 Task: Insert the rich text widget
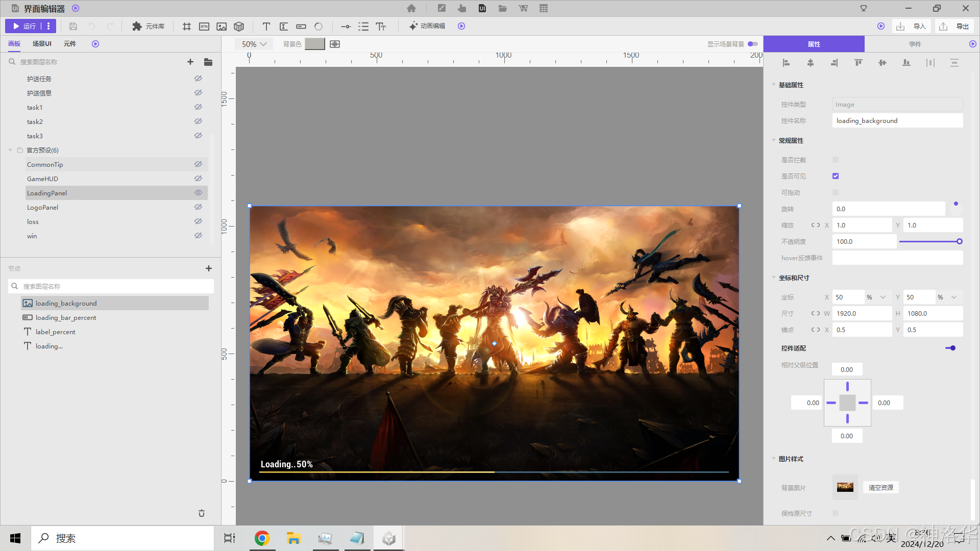(381, 26)
